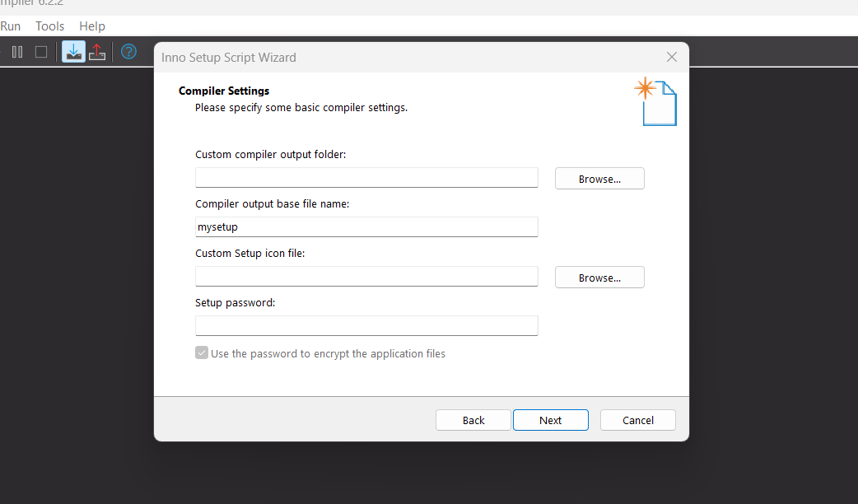Image resolution: width=858 pixels, height=504 pixels.
Task: Click Next to continue the wizard
Action: point(551,420)
